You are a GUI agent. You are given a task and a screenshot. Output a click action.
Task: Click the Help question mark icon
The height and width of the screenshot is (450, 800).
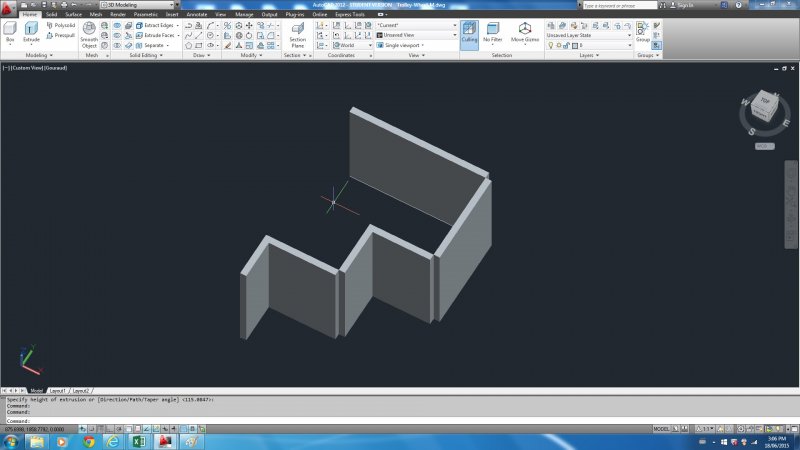click(738, 5)
